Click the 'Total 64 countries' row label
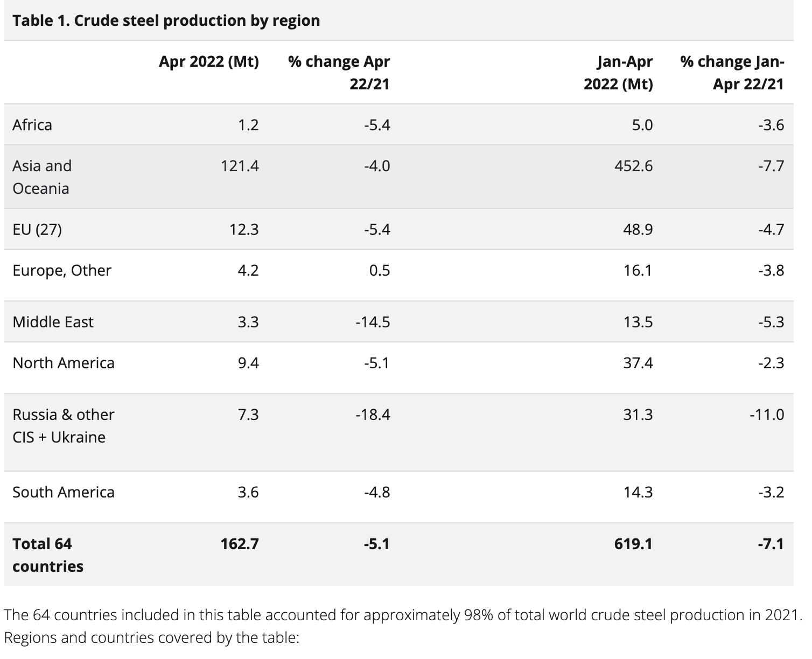The image size is (812, 659). tap(48, 555)
